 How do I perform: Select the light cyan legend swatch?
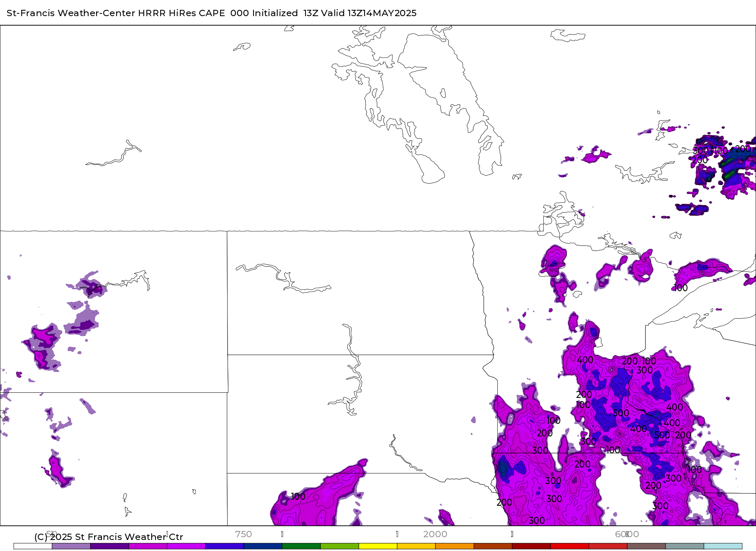click(723, 546)
